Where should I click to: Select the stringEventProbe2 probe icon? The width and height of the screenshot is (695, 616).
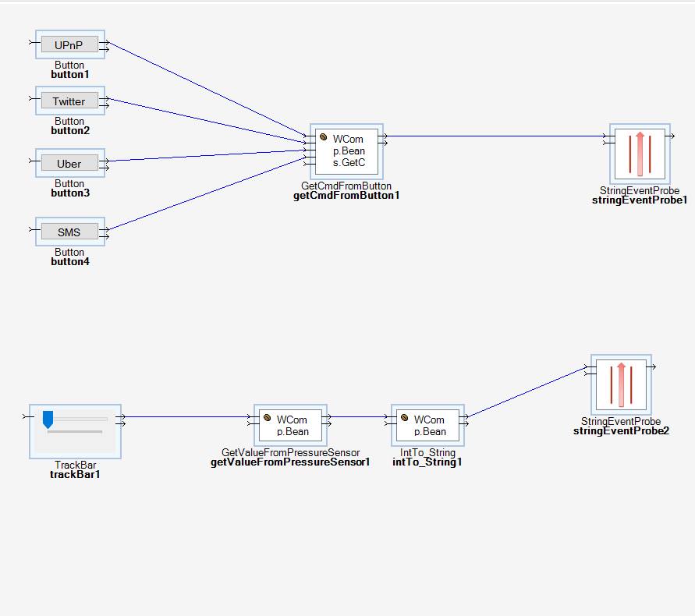pos(621,384)
